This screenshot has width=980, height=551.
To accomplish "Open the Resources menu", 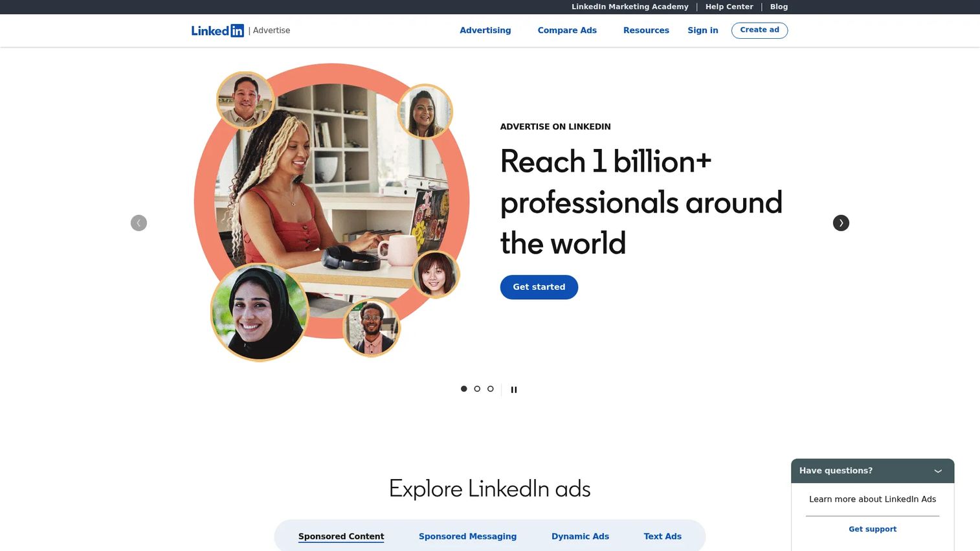I will click(646, 30).
